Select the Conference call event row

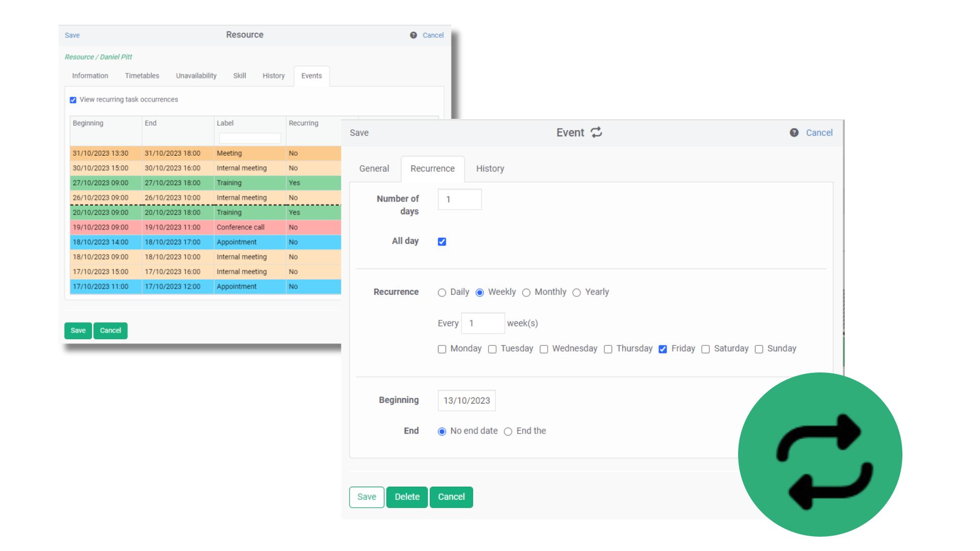click(x=204, y=227)
